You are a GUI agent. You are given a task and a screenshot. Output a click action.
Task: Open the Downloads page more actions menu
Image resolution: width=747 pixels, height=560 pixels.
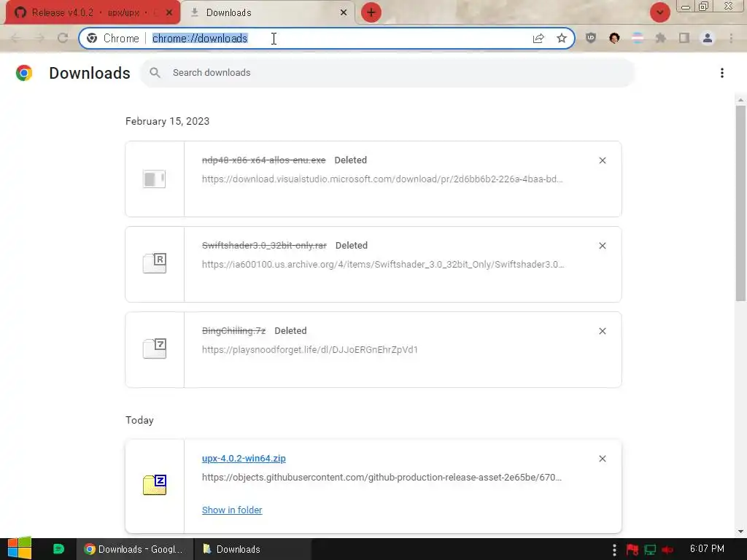pyautogui.click(x=721, y=73)
